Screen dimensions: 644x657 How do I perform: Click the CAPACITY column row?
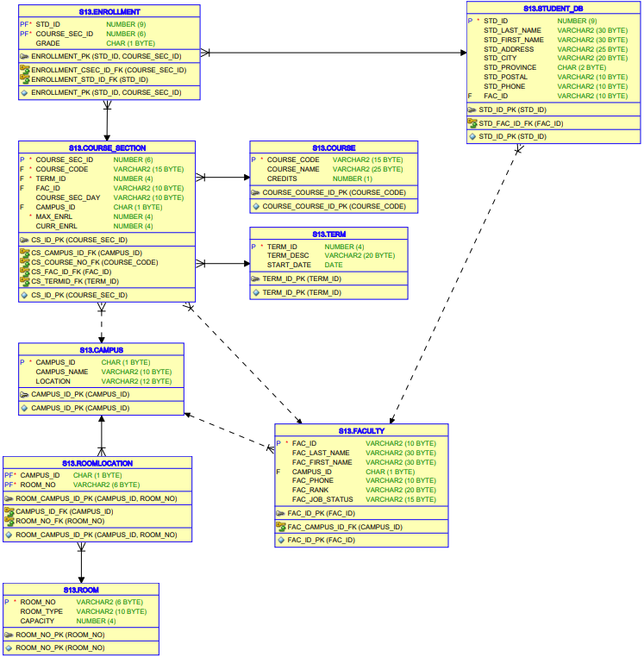point(81,622)
